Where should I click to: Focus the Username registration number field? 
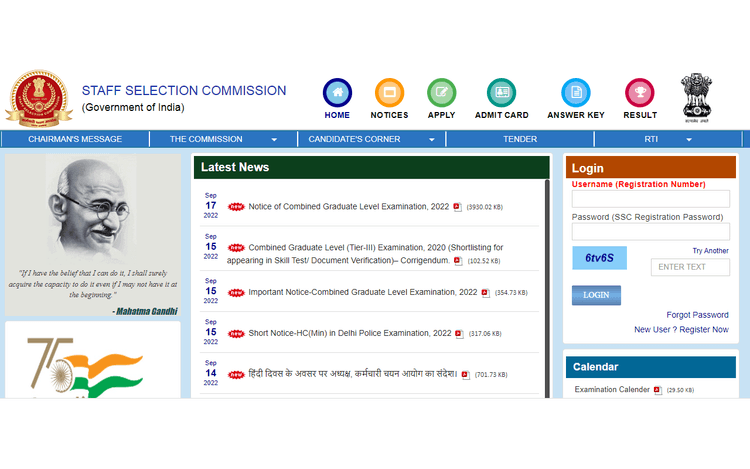coord(650,199)
